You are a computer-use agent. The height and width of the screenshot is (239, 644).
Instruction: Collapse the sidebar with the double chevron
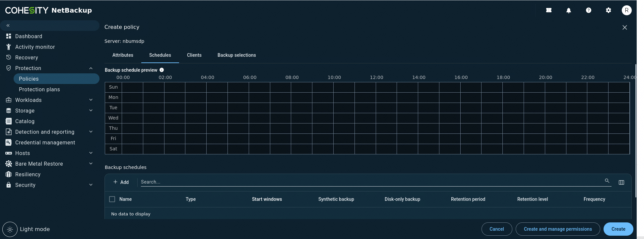pos(8,26)
